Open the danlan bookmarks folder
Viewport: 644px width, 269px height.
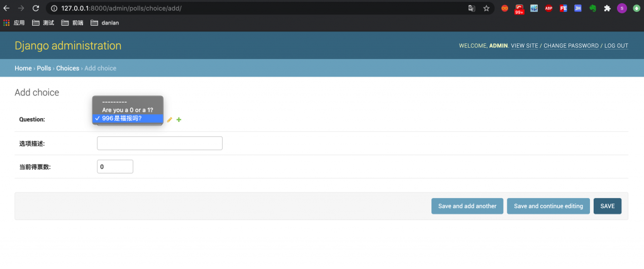[x=104, y=23]
